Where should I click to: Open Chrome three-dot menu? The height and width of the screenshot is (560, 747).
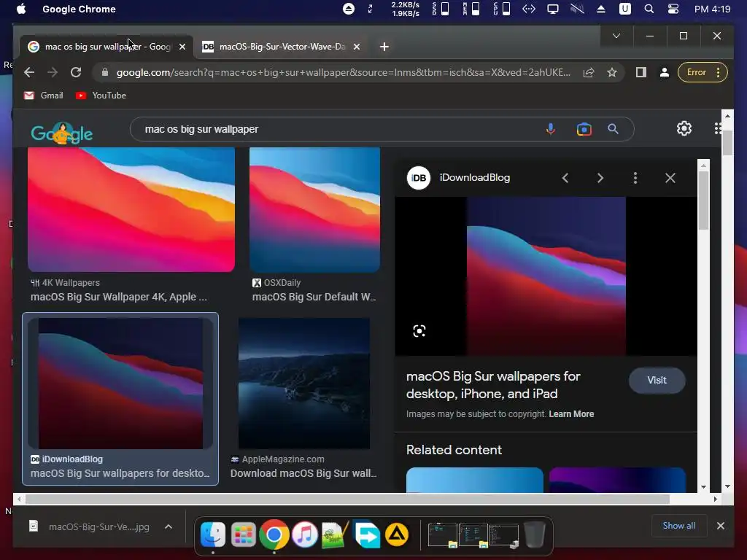click(x=719, y=72)
